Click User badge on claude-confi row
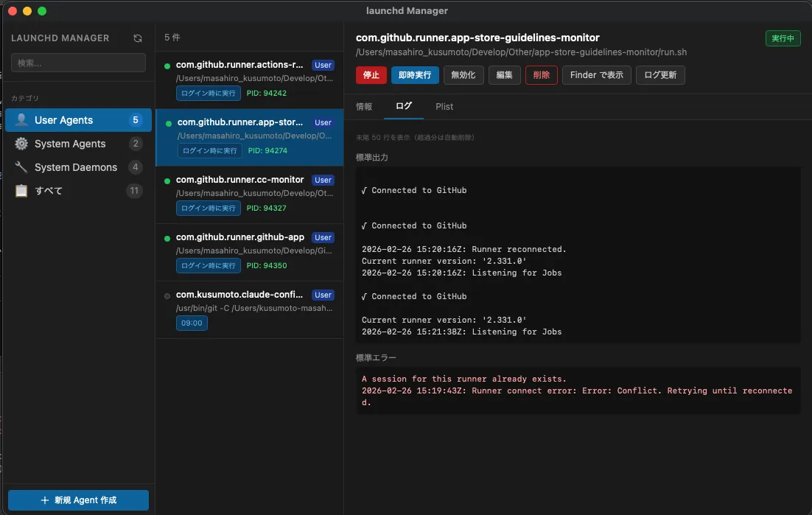This screenshot has height=515, width=812. pos(323,295)
